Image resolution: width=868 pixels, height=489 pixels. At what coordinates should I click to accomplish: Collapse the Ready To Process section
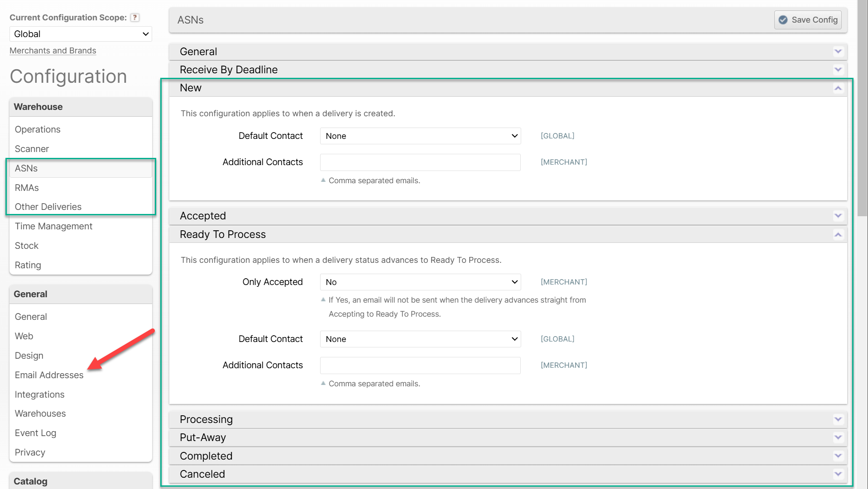pyautogui.click(x=838, y=234)
